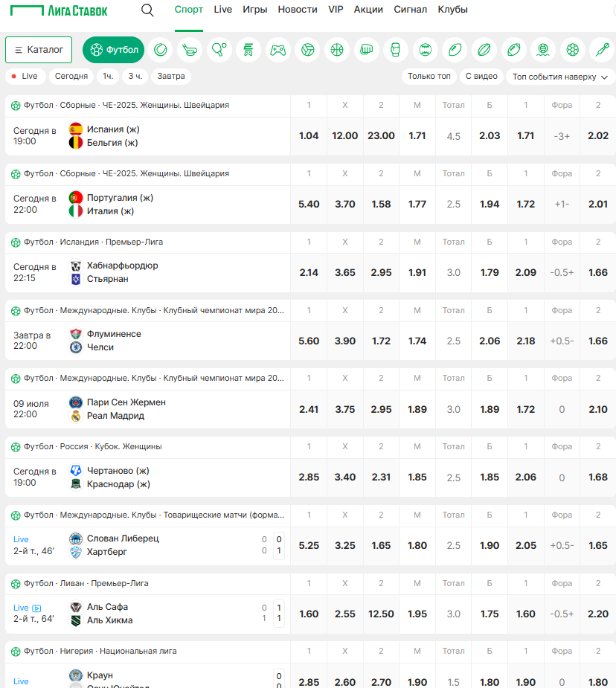Click the Флуминенсе club crest
Image resolution: width=616 pixels, height=688 pixels.
76,334
